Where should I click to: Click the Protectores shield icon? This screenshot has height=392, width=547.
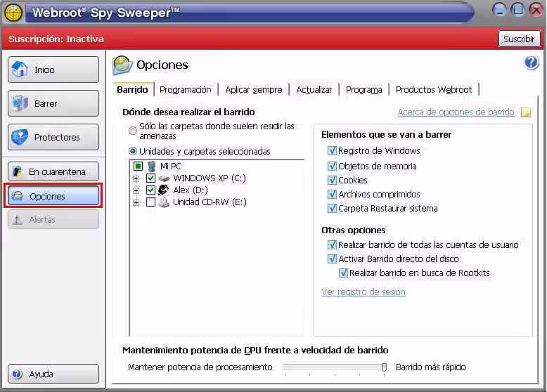coord(20,137)
